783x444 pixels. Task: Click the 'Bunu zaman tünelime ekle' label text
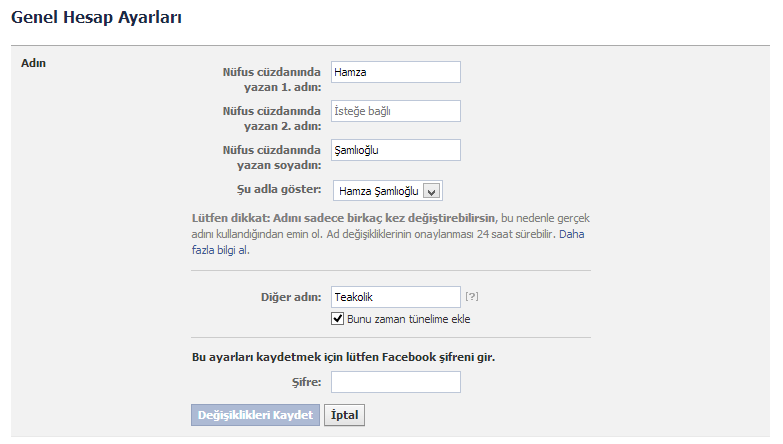point(408,319)
